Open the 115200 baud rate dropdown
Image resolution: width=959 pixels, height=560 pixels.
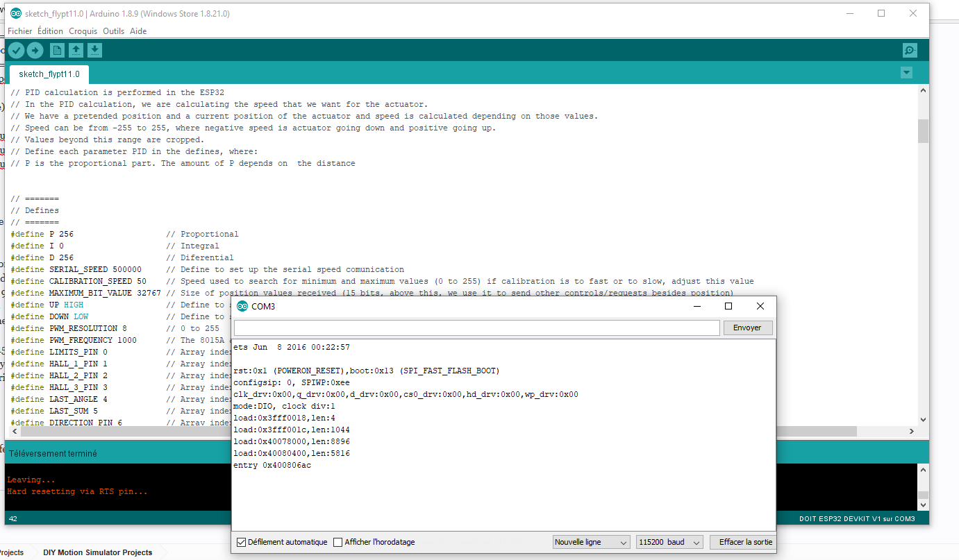[x=669, y=542]
